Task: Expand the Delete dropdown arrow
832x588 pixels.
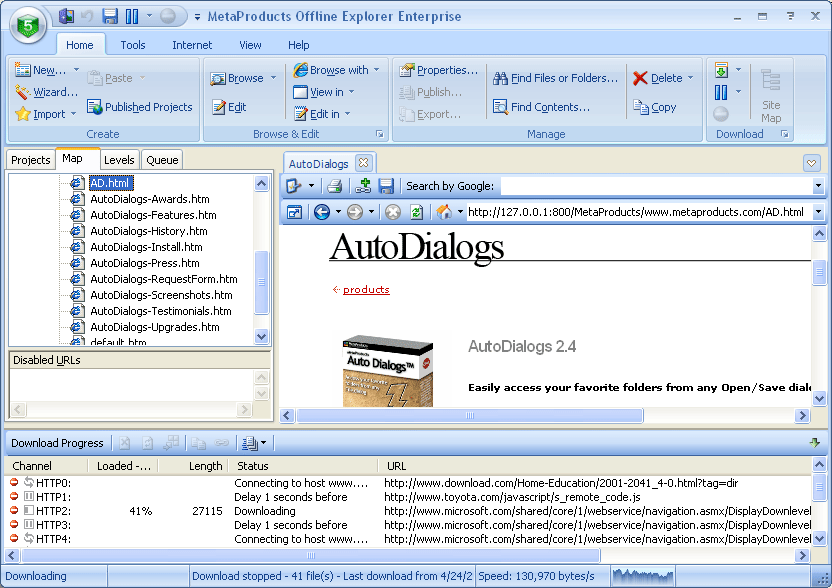Action: tap(690, 77)
